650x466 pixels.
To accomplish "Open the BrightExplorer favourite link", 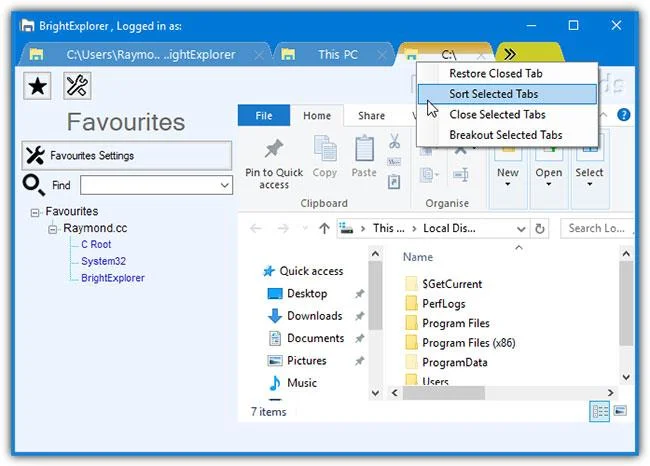I will [x=113, y=278].
